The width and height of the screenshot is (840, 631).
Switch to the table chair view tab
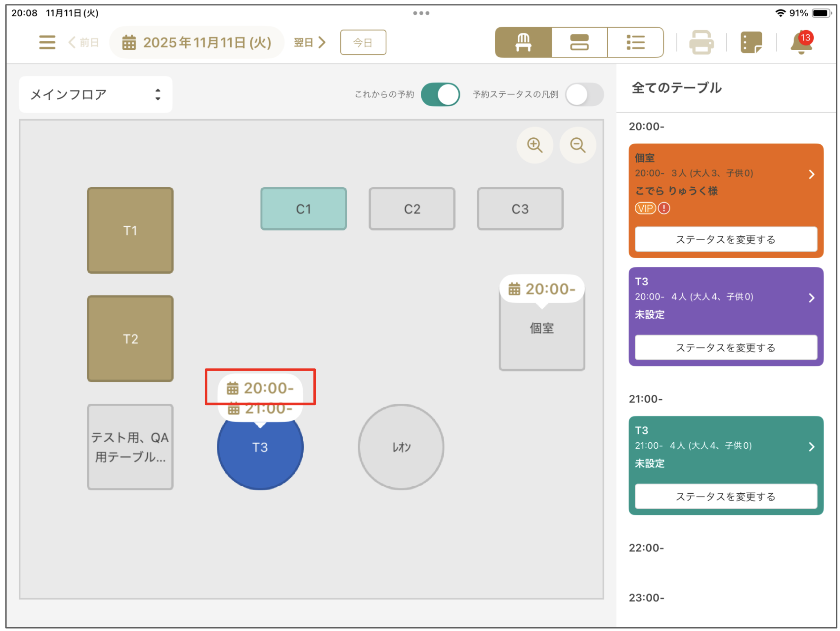(523, 43)
